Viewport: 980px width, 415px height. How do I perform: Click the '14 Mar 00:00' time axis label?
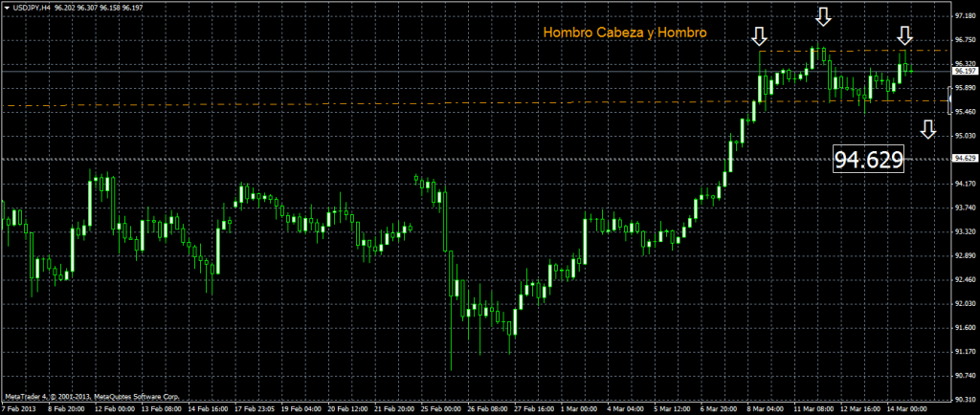click(906, 408)
